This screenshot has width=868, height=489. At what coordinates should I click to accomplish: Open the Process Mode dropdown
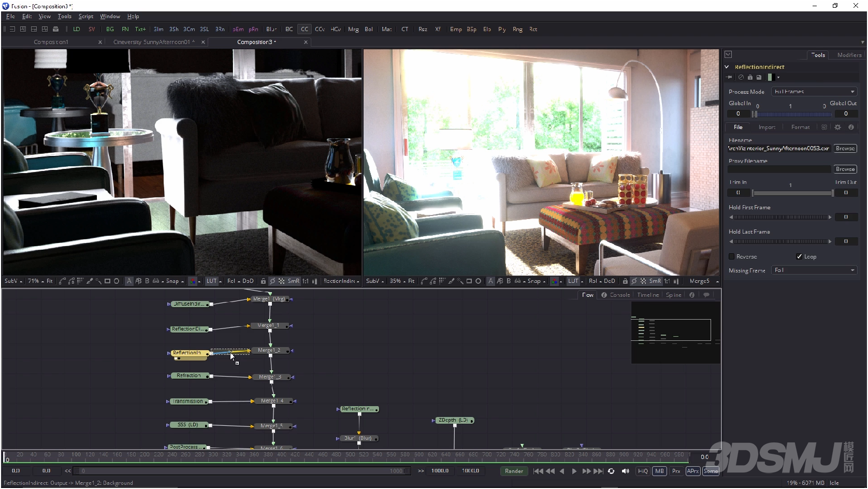(814, 92)
